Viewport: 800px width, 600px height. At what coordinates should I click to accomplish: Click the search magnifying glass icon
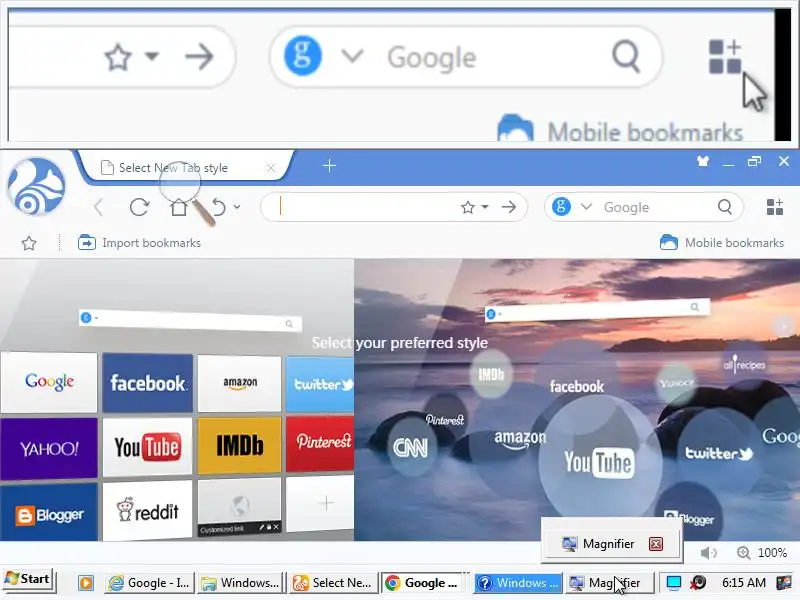click(724, 207)
